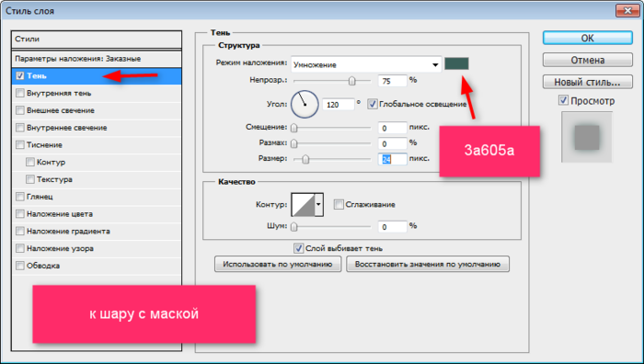Uncheck the Тень (Drop Shadow) checkbox

pyautogui.click(x=19, y=76)
